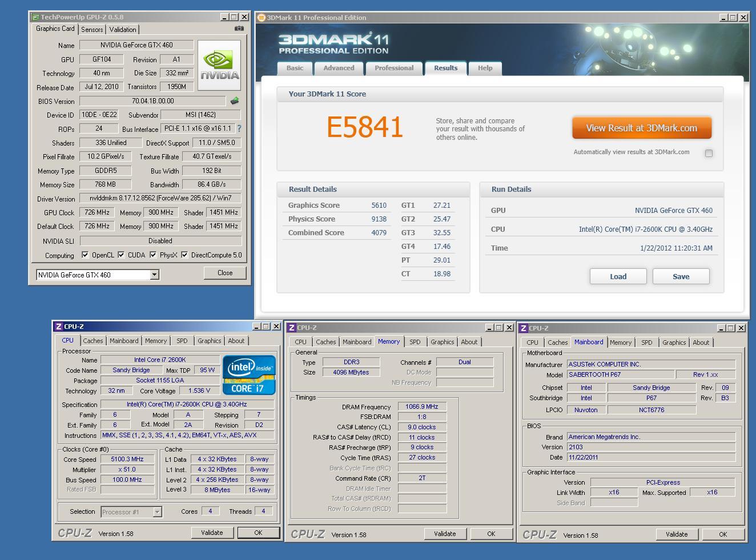
Task: Open Mainboard tab in the CPU-Z Memory window
Action: point(357,342)
